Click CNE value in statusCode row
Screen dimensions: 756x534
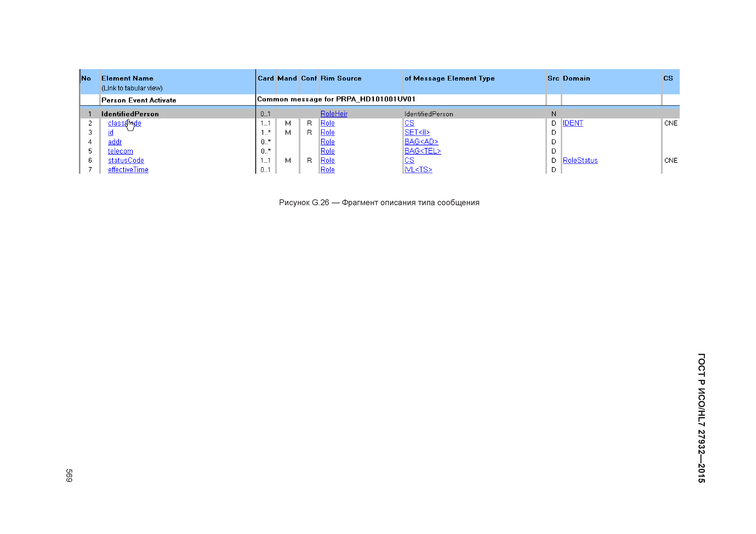tap(671, 160)
